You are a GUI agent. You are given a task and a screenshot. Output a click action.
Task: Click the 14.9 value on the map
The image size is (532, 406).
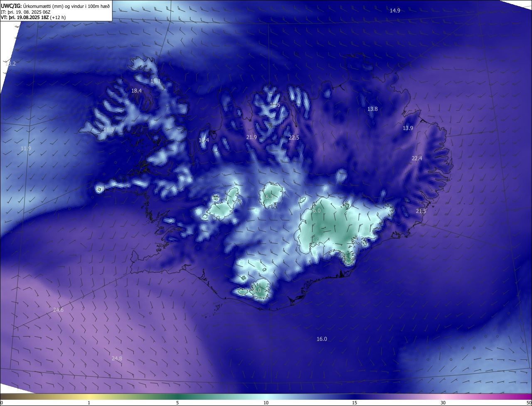(395, 10)
